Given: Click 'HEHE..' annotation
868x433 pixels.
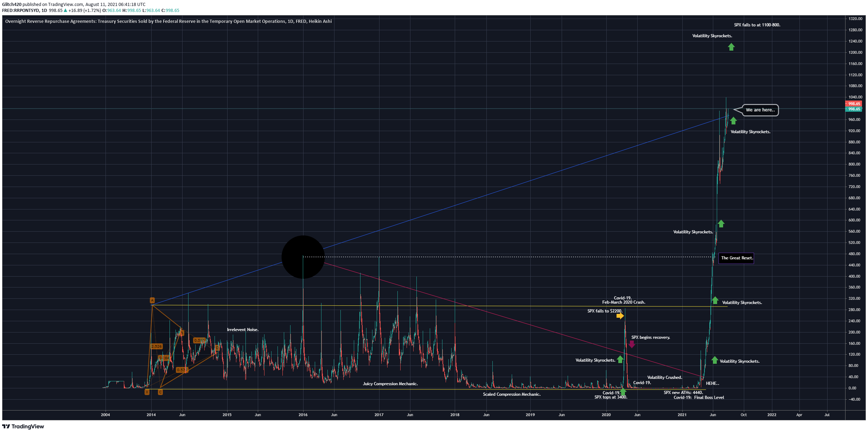Looking at the screenshot, I should coord(713,383).
